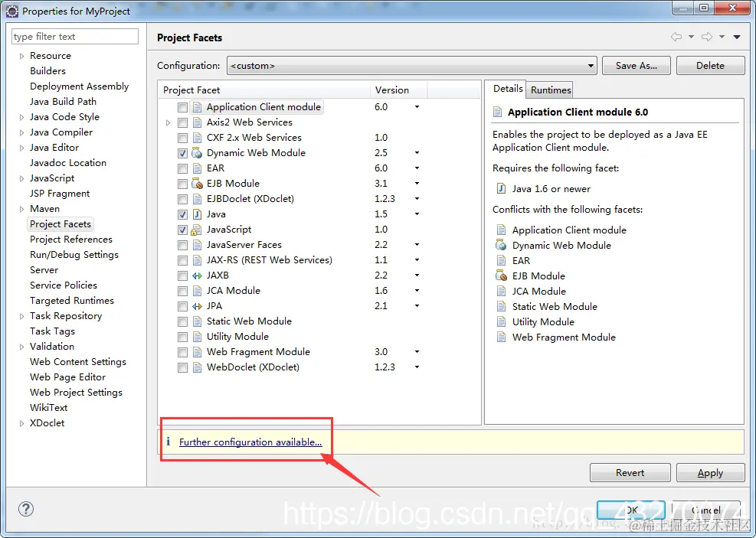The width and height of the screenshot is (756, 538).
Task: Enable the Application Client module checkbox
Action: click(x=182, y=107)
